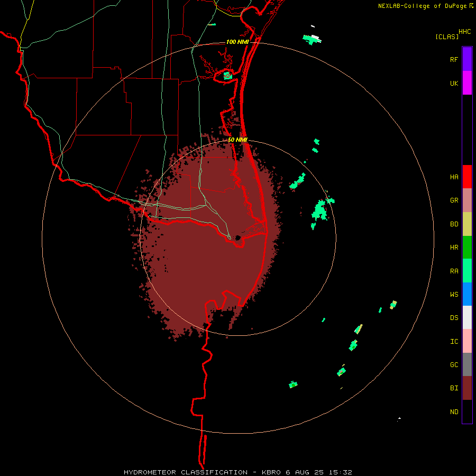Viewport: 476px width, 476px height.
Task: Click the HR legend label
Action: point(454,248)
